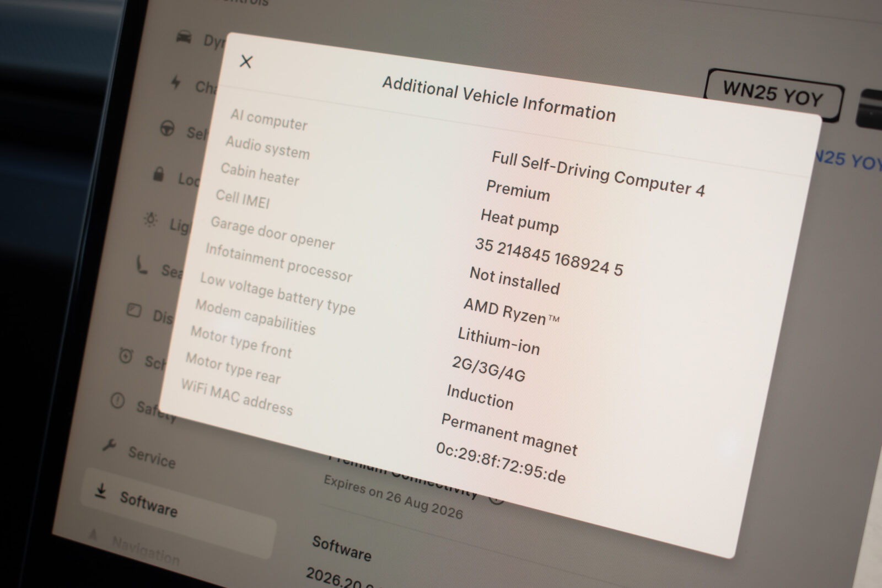Tap the Software download arrow icon

pyautogui.click(x=100, y=490)
